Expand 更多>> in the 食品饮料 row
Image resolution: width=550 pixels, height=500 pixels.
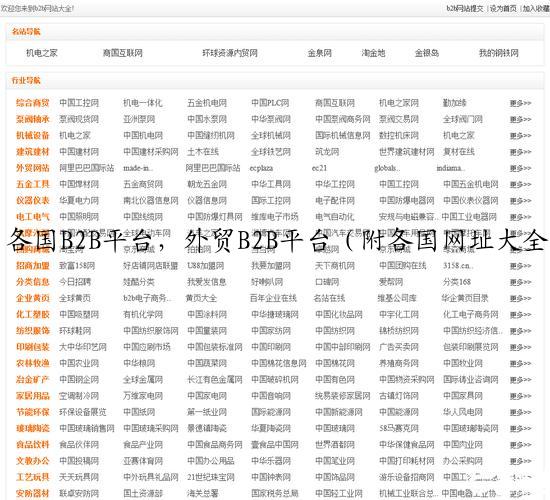pos(521,445)
